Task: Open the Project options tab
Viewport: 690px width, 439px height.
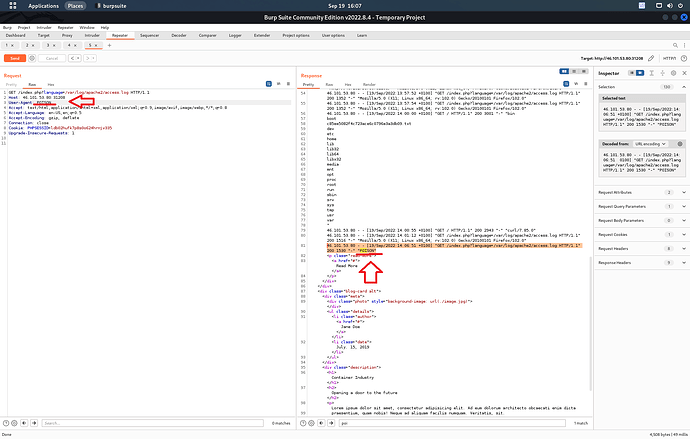Action: (x=296, y=35)
